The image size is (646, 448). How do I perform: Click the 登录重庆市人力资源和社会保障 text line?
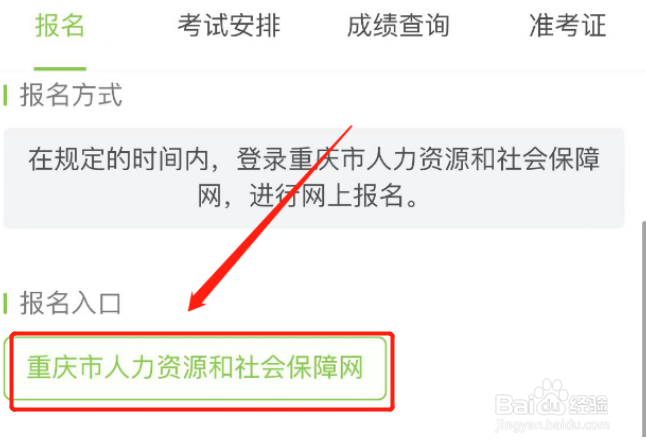(418, 159)
